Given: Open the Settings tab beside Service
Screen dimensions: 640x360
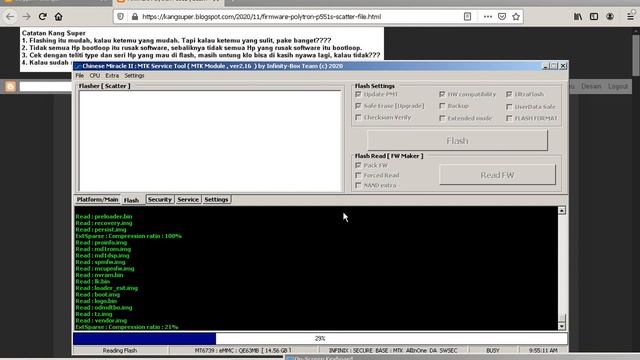Looking at the screenshot, I should tap(216, 199).
